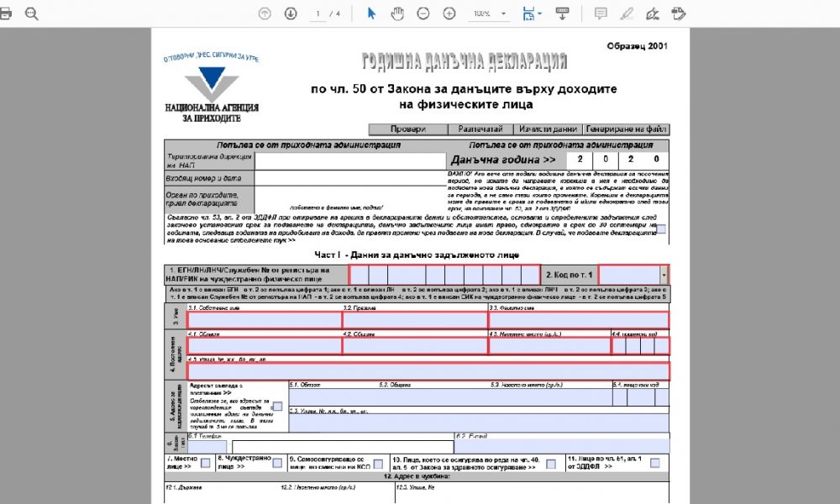Viewport: 840px width, 504px height.
Task: Zoom in with plus icon
Action: (x=449, y=13)
